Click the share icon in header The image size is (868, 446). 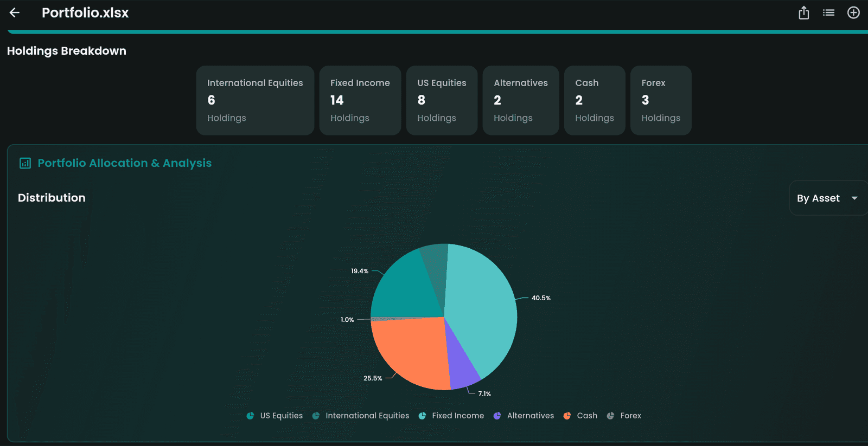[803, 12]
